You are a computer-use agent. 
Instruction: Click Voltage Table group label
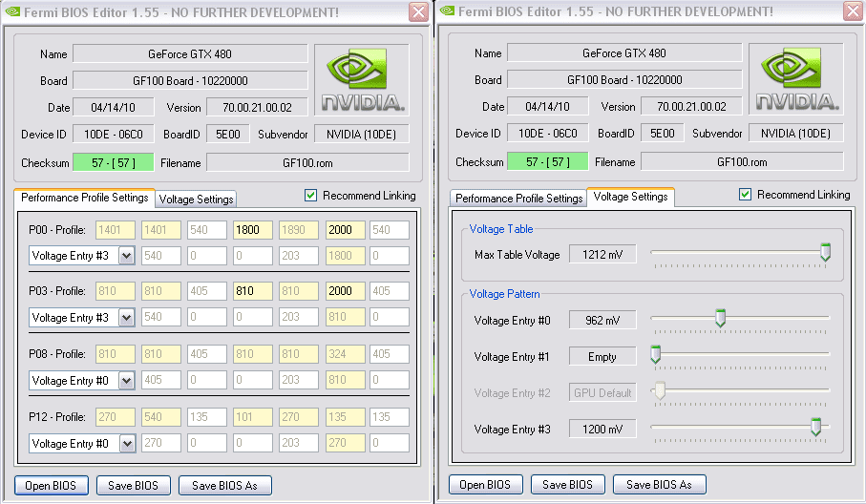click(x=501, y=228)
